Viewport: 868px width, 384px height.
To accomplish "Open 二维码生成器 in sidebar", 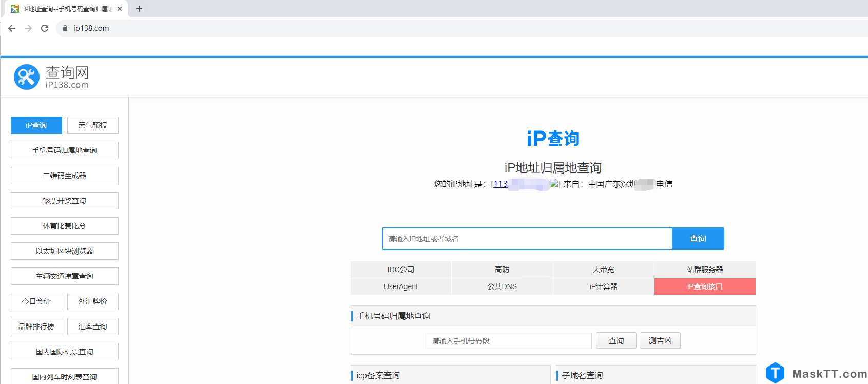I will pos(65,176).
